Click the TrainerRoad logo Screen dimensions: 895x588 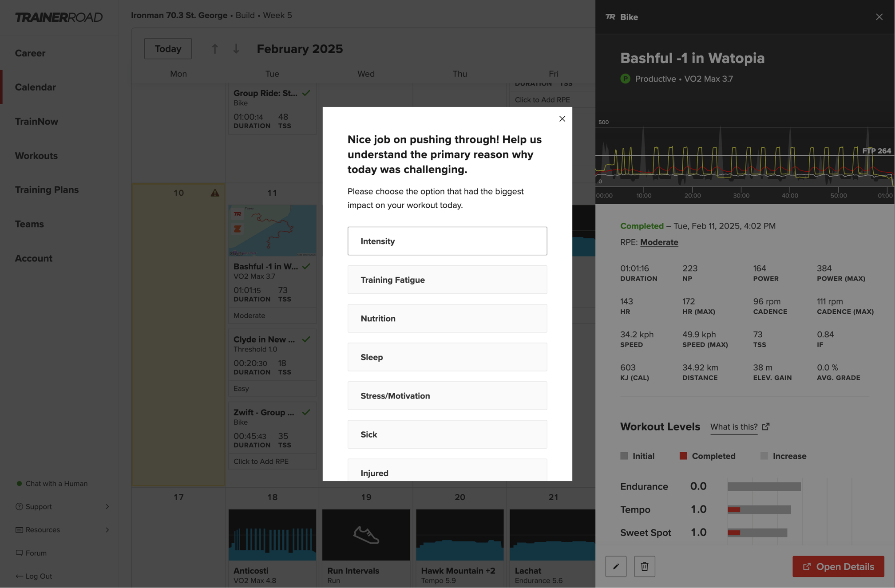59,17
